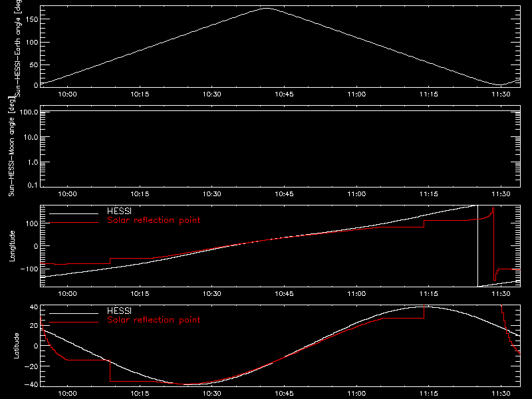Click the white HESSI legend line in Longitude plot
Viewport: 532px width, 399px height.
pyautogui.click(x=74, y=213)
